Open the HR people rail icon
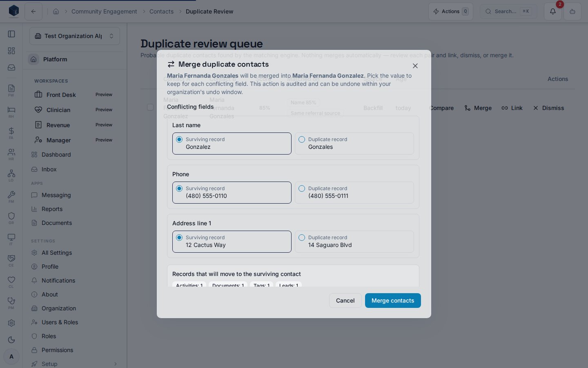The height and width of the screenshot is (368, 588). click(x=11, y=154)
